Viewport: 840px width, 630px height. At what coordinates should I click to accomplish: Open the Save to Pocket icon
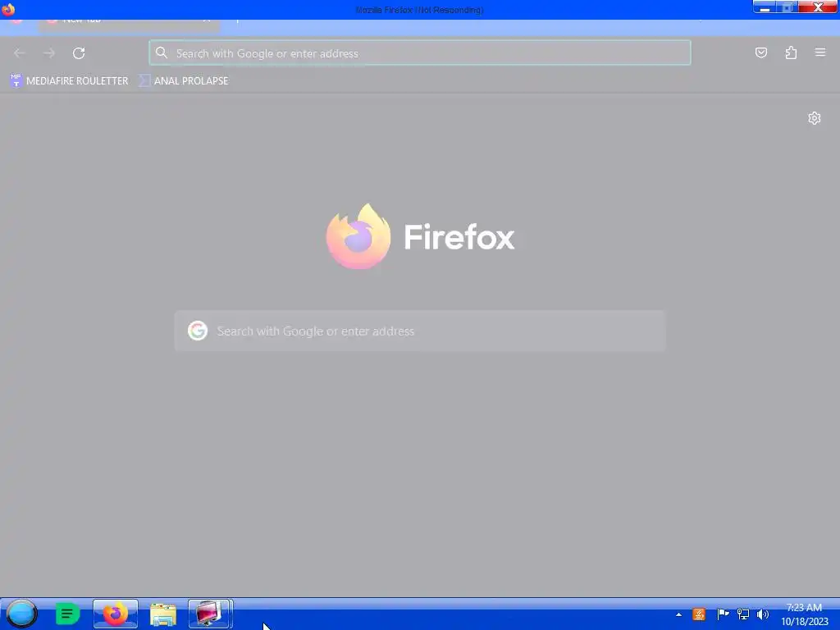pyautogui.click(x=760, y=52)
